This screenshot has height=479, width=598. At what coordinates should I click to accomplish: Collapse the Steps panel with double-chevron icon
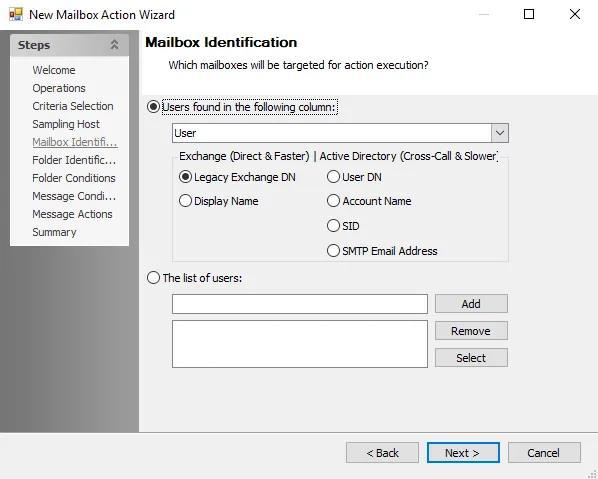(x=114, y=45)
